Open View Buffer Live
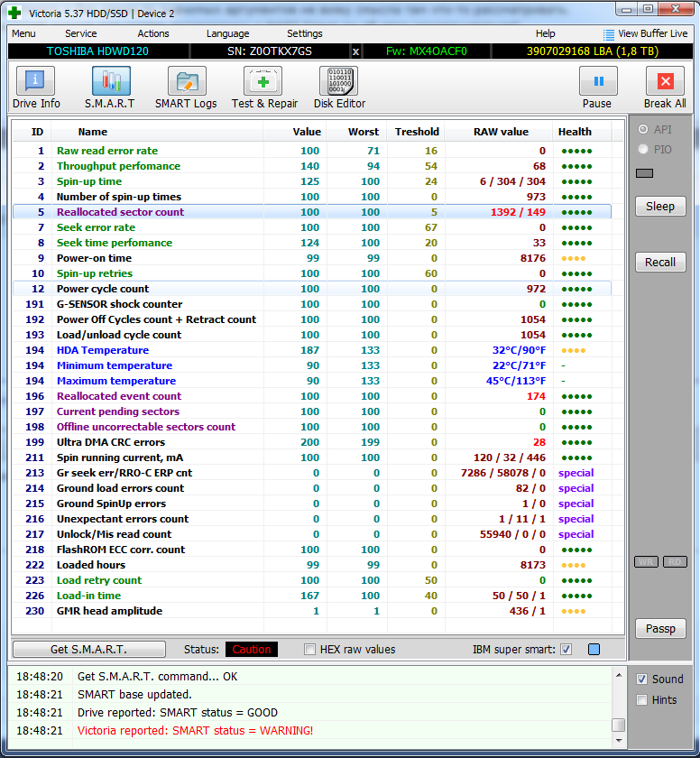Viewport: 700px width, 758px height. click(645, 33)
